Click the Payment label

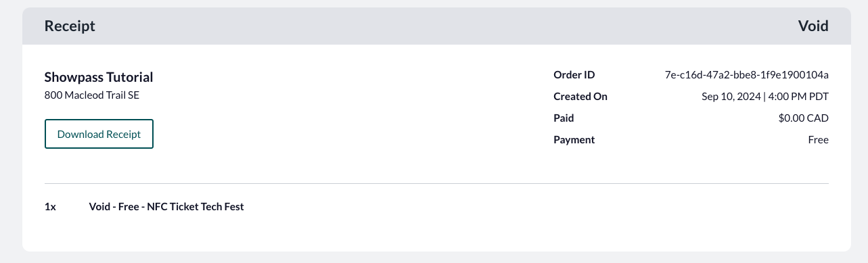(x=574, y=140)
